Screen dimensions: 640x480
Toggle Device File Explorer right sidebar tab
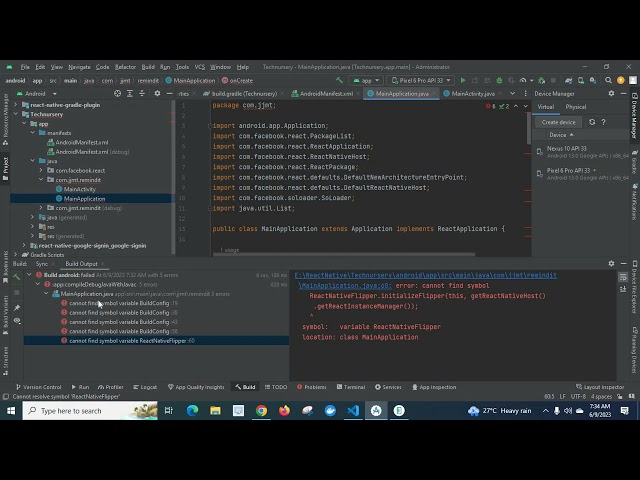pyautogui.click(x=635, y=288)
